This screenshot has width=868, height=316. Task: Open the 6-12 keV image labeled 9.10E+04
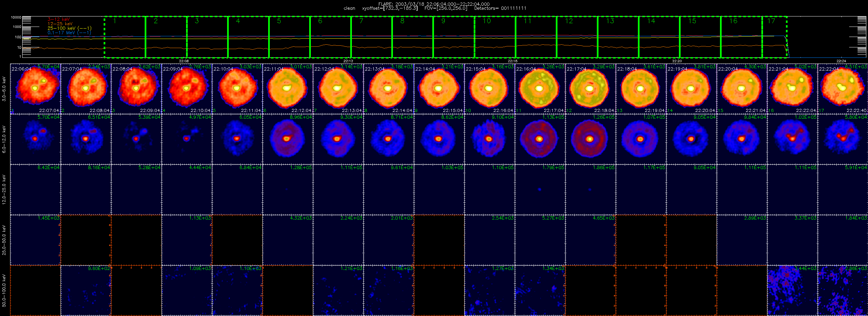coord(490,139)
